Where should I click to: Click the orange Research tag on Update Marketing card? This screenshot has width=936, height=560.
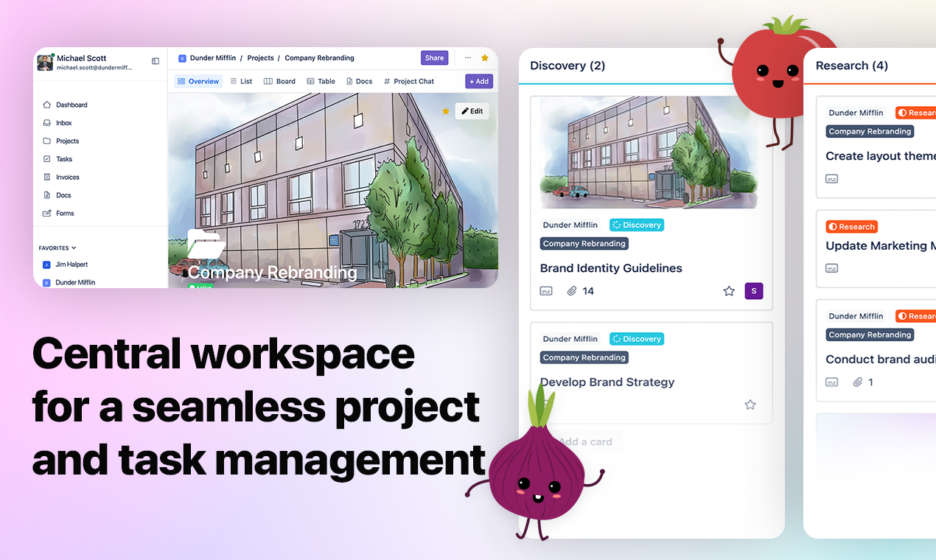click(x=852, y=227)
